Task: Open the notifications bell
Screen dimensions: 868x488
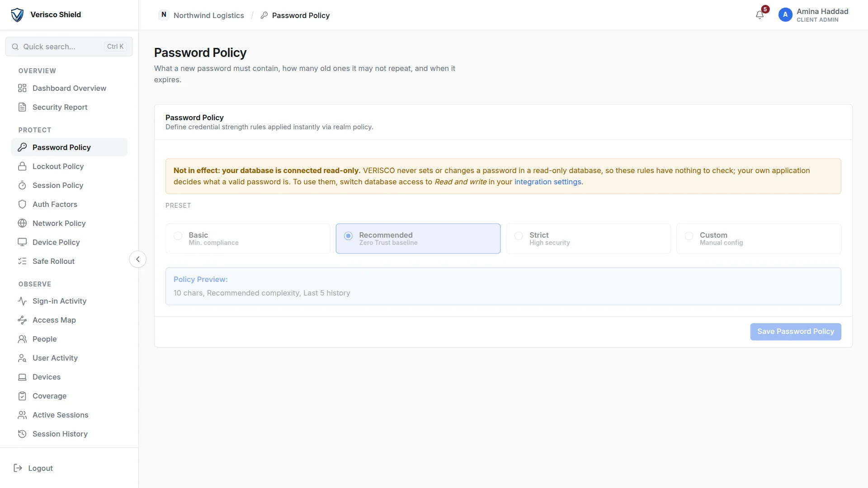Action: (x=759, y=15)
